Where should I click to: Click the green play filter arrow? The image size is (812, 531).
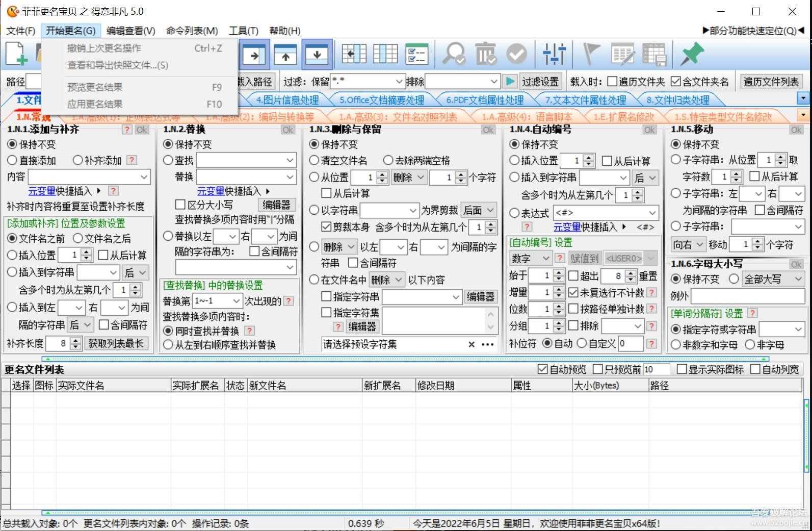pos(509,81)
